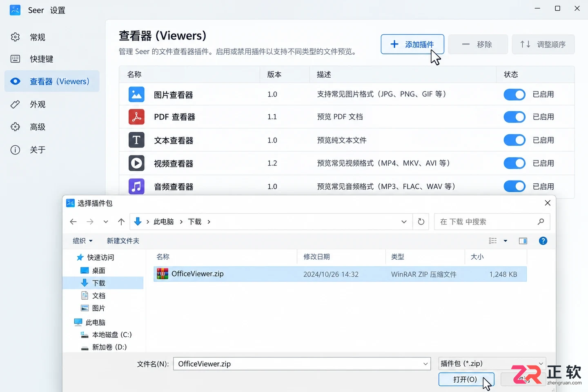This screenshot has height=392, width=588.
Task: Open the recent locations dropdown arrow
Action: 106,222
